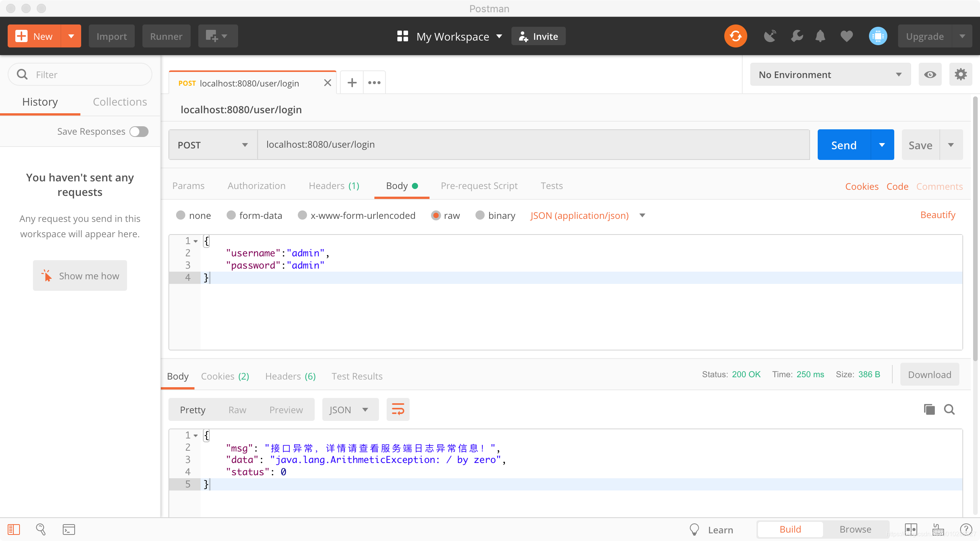Open Find and Replace icon in status bar
980x541 pixels.
pos(41,530)
